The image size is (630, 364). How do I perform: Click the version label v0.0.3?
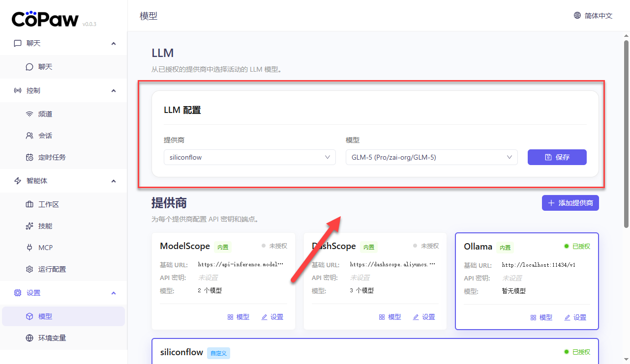coord(90,24)
